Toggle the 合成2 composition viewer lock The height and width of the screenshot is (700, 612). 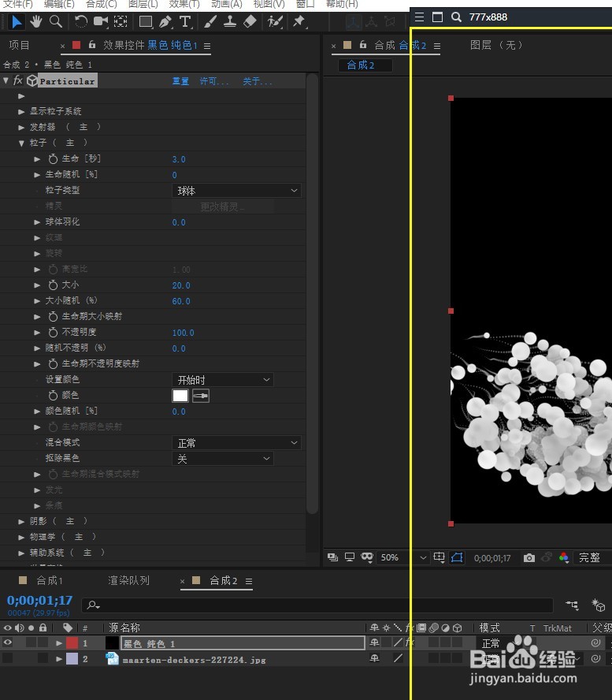pyautogui.click(x=363, y=45)
